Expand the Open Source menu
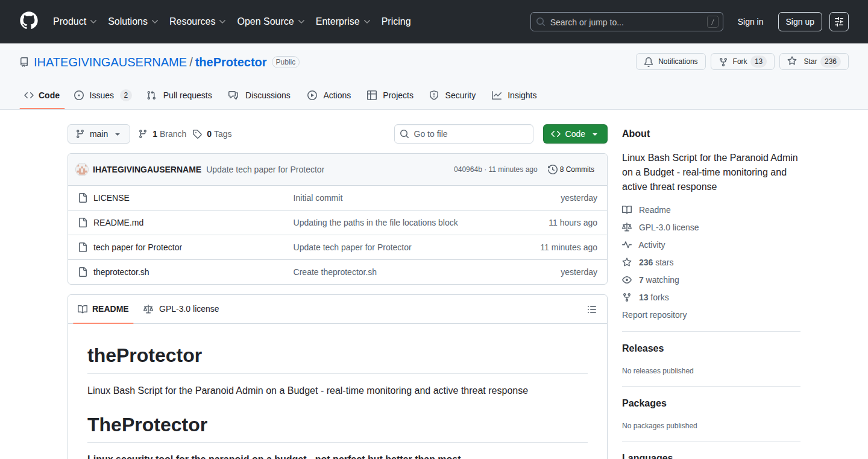This screenshot has width=868, height=459. coord(271,21)
